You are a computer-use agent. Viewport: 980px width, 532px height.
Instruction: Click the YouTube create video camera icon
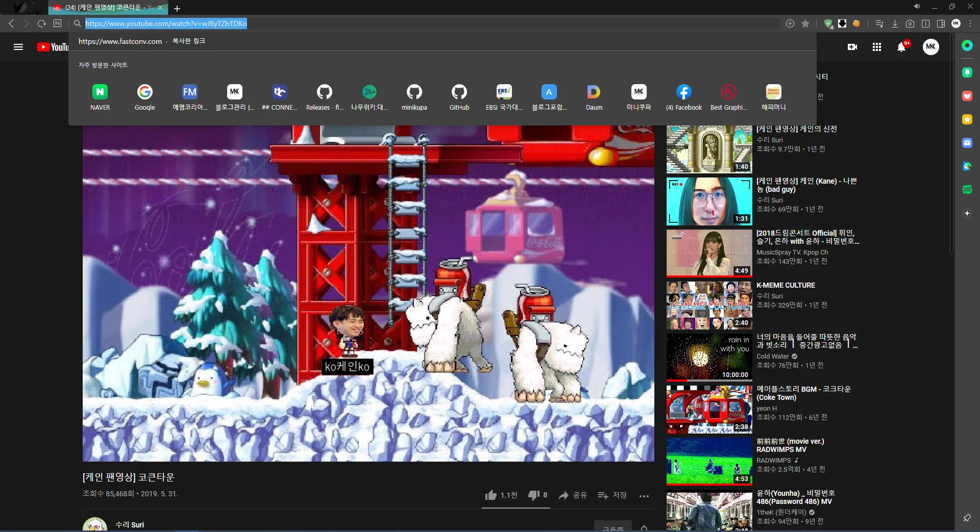tap(852, 47)
